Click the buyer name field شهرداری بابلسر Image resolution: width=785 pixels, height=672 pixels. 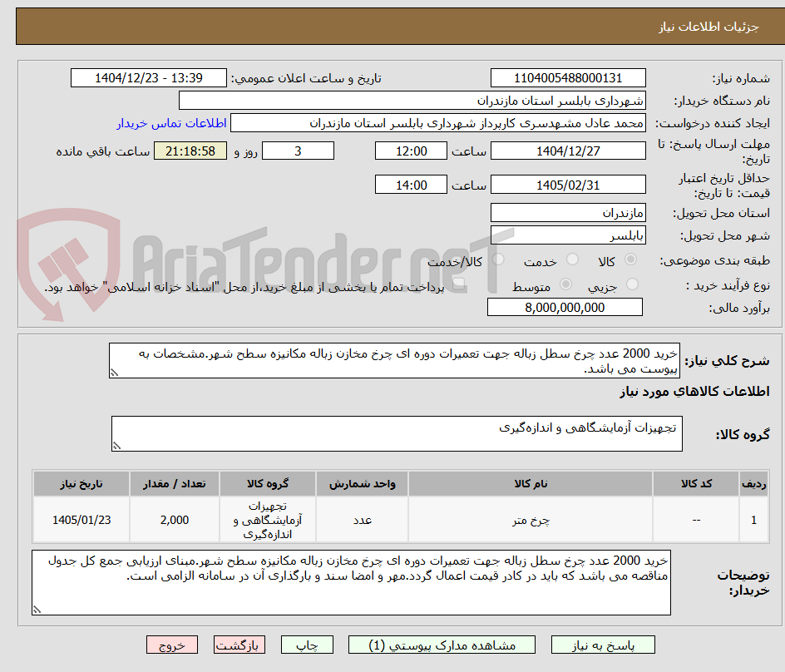click(412, 101)
